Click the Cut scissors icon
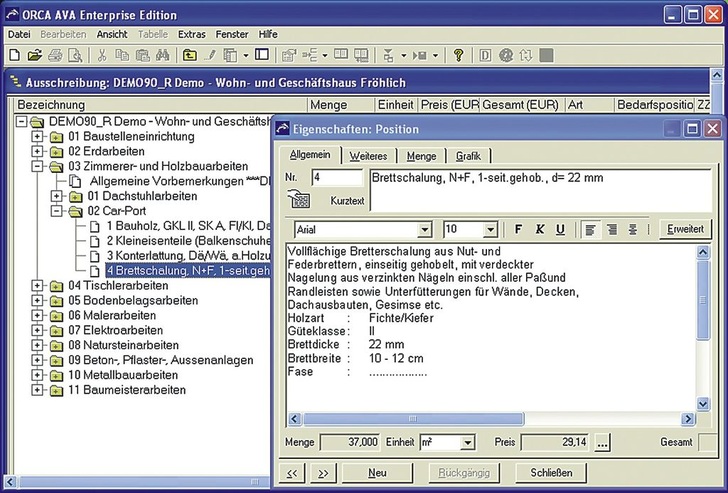Image resolution: width=728 pixels, height=493 pixels. coord(102,55)
